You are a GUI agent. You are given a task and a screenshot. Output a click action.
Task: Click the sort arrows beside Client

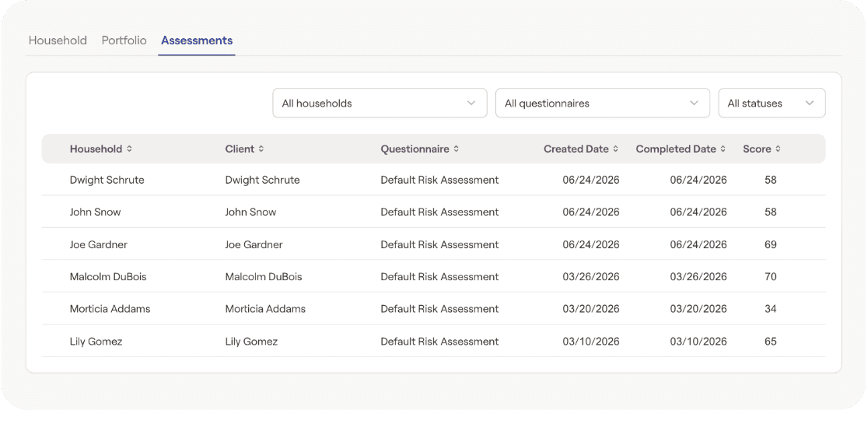(x=261, y=149)
